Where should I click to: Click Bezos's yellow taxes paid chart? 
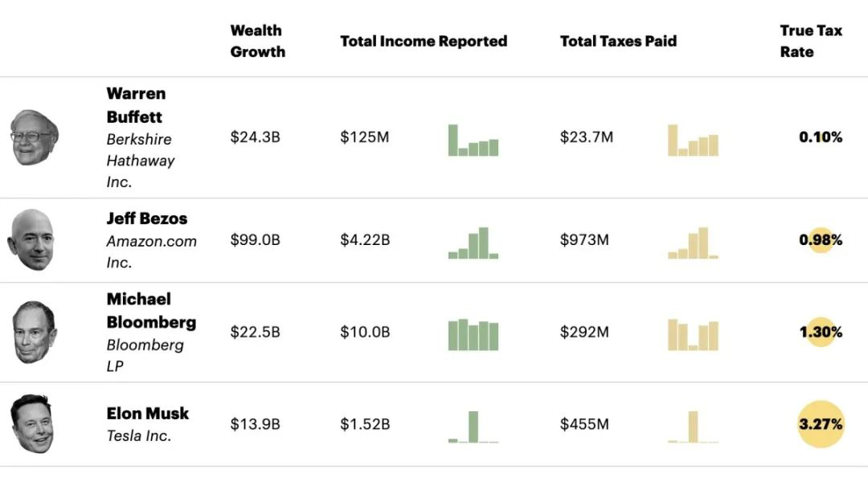pyautogui.click(x=693, y=243)
